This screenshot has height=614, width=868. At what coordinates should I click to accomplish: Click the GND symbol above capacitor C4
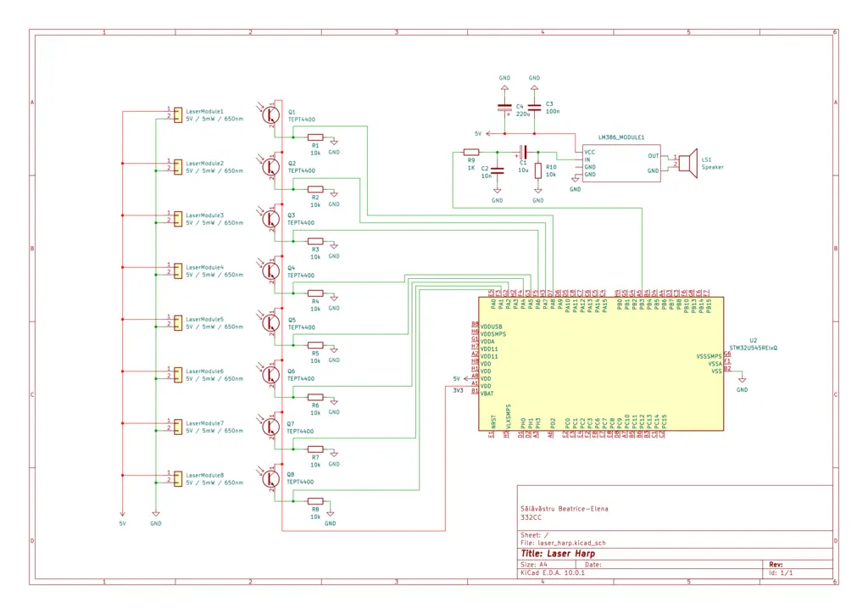coord(504,88)
